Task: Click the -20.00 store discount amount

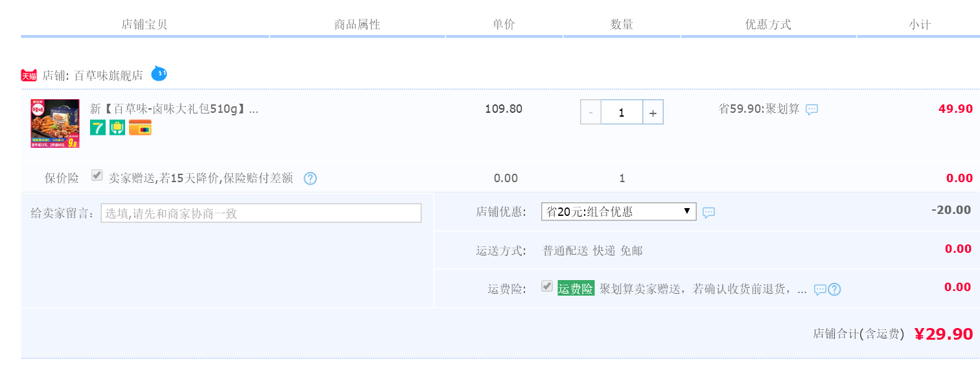Action: pyautogui.click(x=951, y=210)
